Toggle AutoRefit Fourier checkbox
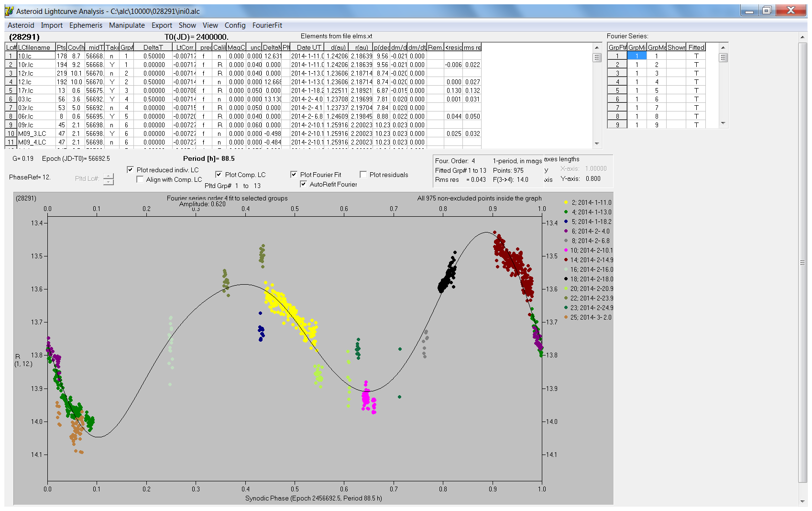This screenshot has width=812, height=511. pos(303,184)
